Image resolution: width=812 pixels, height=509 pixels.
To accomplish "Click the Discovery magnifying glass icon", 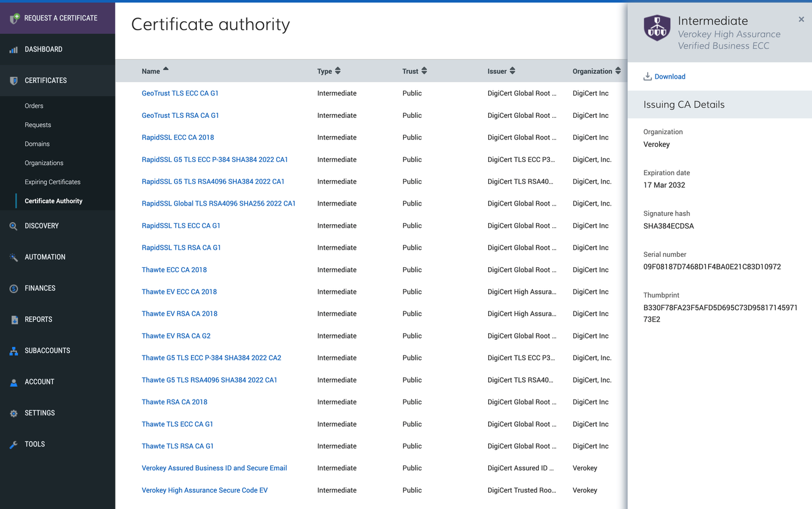I will click(x=13, y=225).
